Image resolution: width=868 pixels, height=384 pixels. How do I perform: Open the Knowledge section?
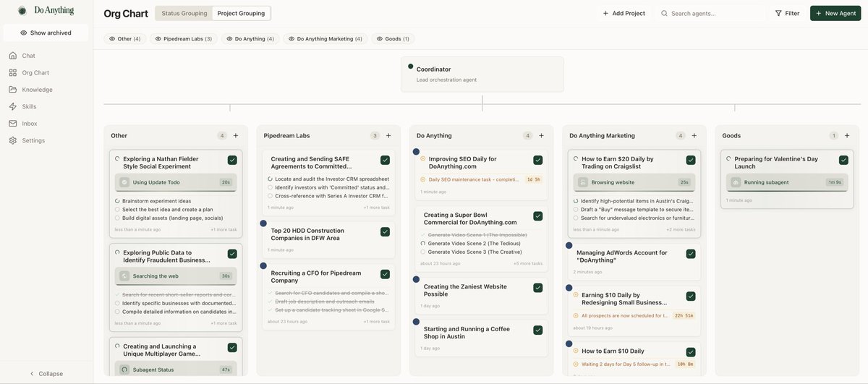coord(37,90)
